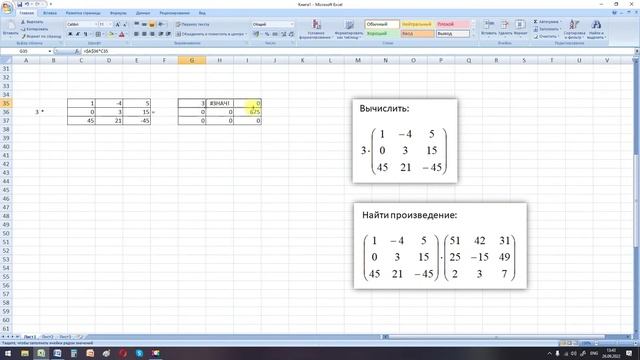Apply the accounting number format

point(257,34)
